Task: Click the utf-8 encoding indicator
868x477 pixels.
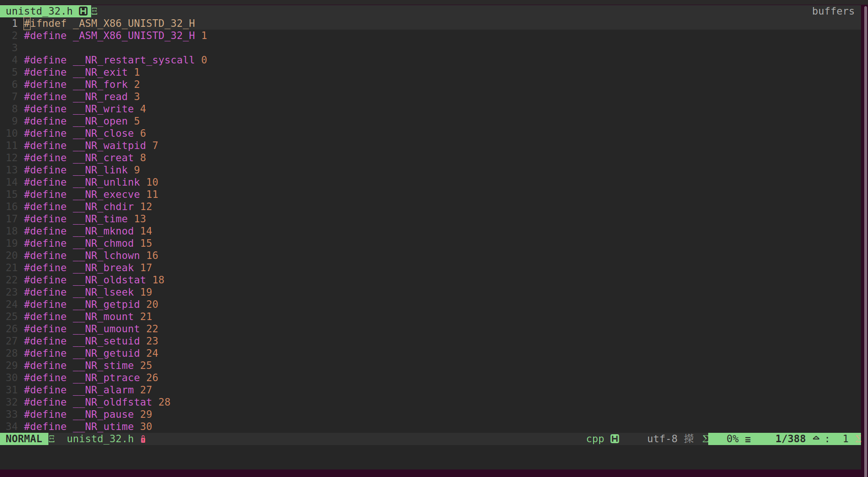Action: (662, 439)
